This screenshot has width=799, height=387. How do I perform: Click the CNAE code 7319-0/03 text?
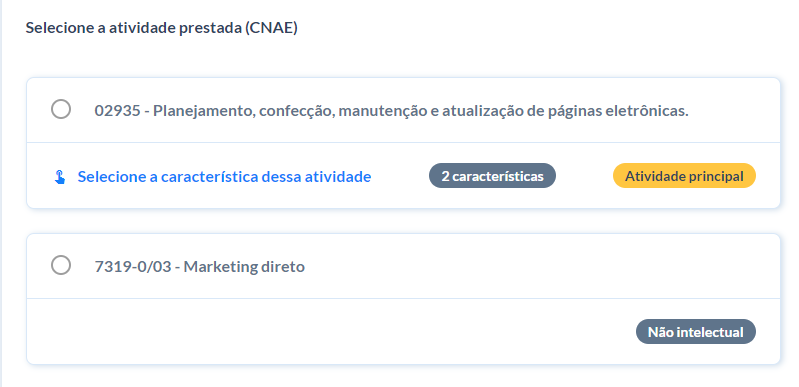[x=133, y=267]
